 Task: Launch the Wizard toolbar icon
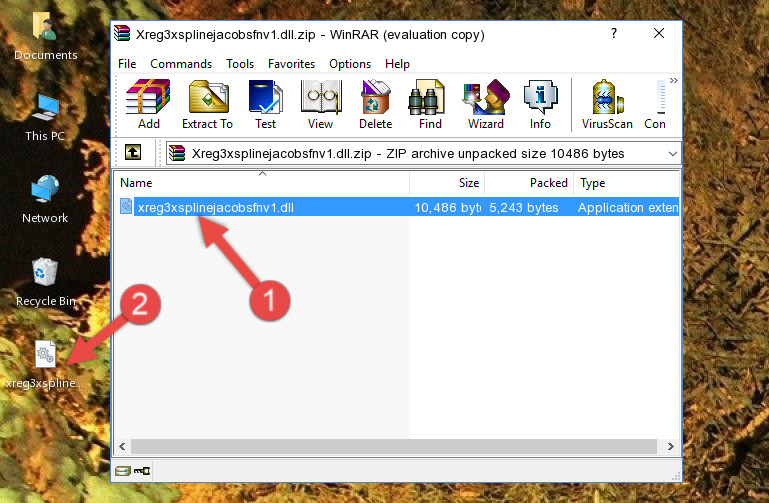point(486,104)
